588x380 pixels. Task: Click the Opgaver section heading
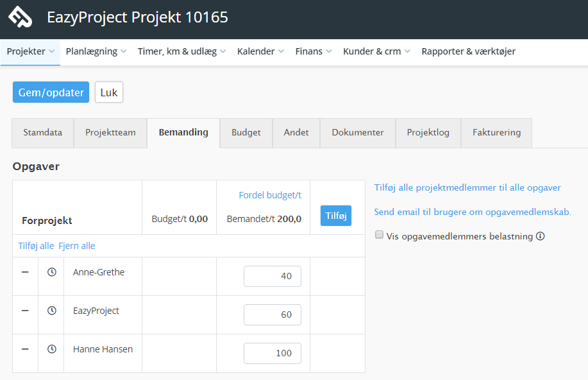(x=36, y=166)
